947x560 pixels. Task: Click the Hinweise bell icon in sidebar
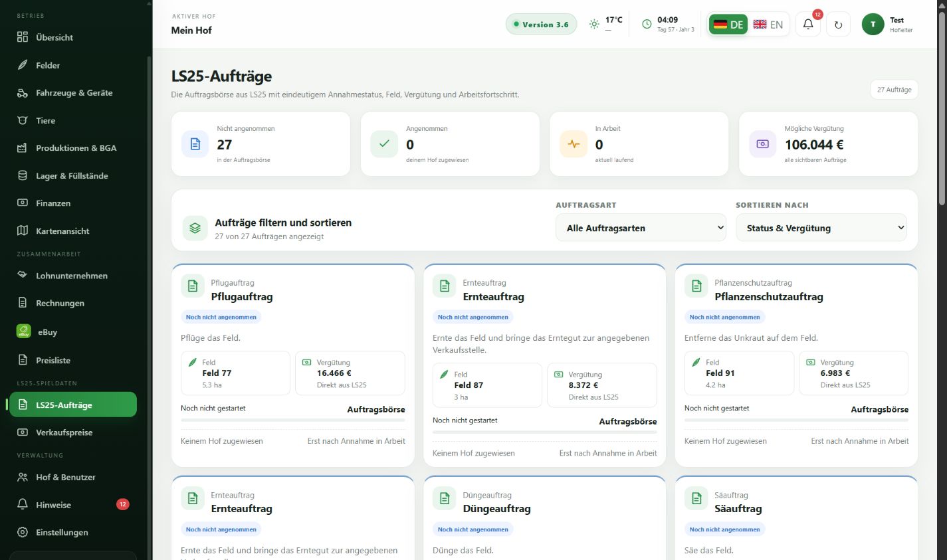pos(23,505)
